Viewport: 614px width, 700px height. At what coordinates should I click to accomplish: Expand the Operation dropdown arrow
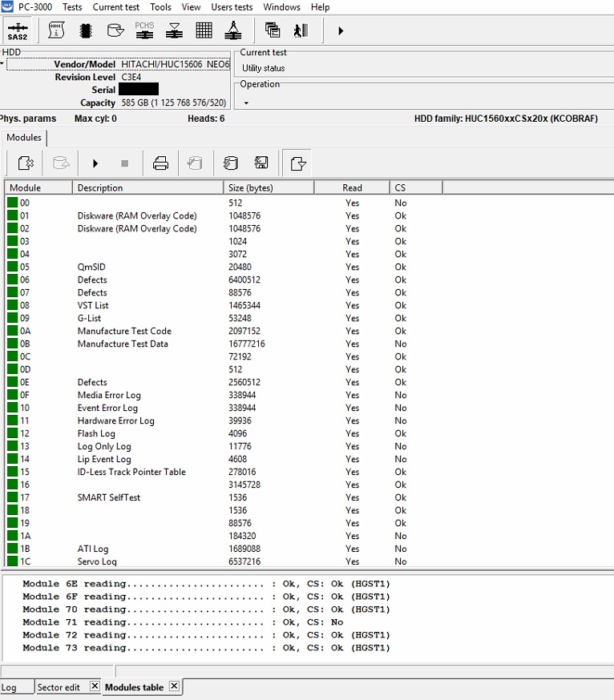(246, 103)
